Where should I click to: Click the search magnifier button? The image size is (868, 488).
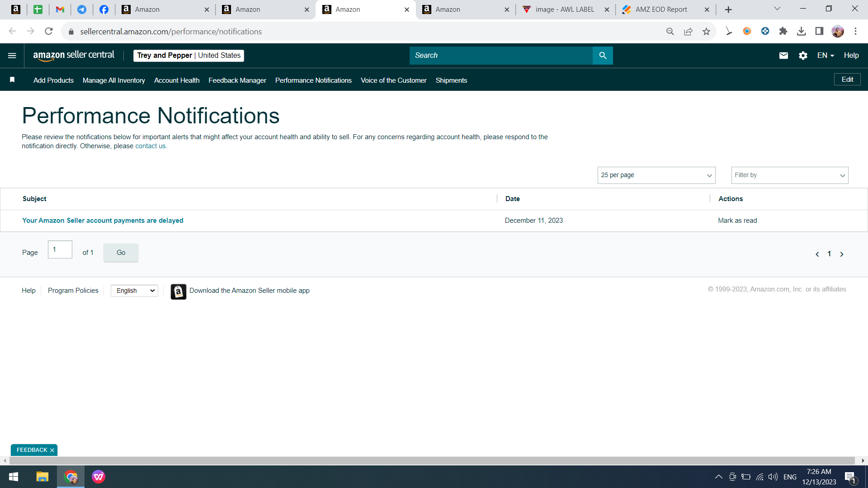coord(603,56)
